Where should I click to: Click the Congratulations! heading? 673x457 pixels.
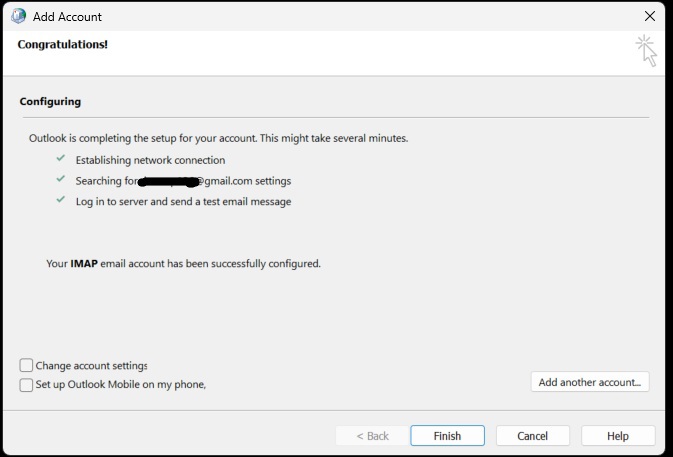coord(63,45)
